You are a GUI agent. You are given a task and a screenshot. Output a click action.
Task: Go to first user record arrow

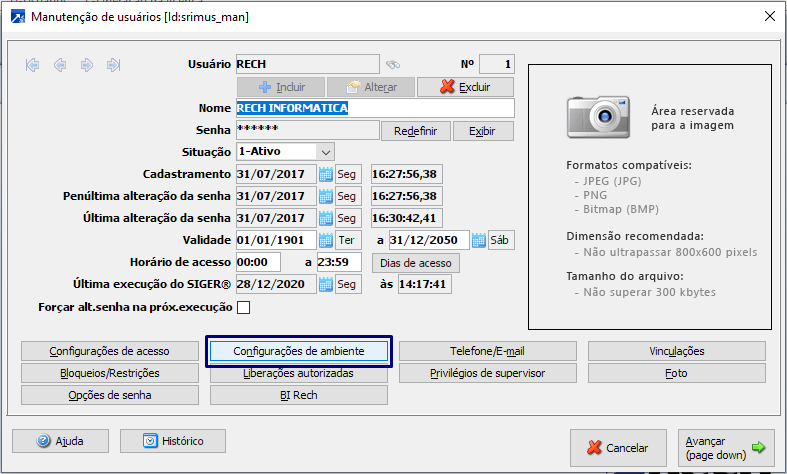point(33,65)
